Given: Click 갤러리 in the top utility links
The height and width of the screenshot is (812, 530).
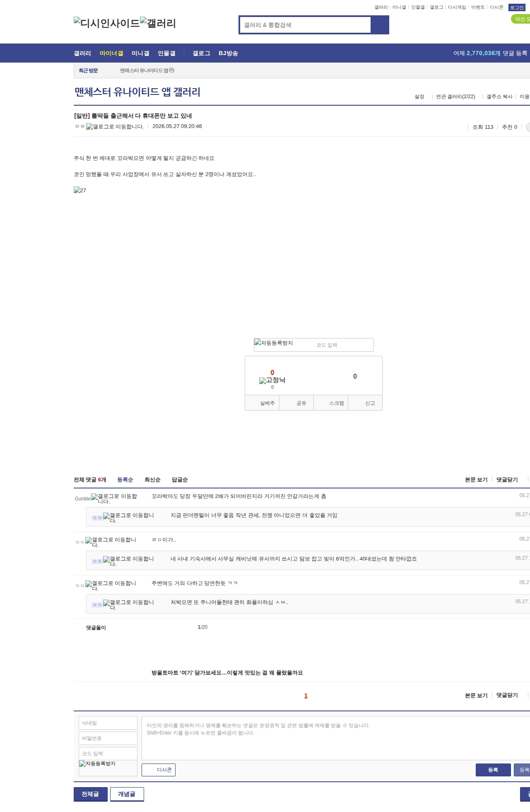Looking at the screenshot, I should click(x=381, y=7).
